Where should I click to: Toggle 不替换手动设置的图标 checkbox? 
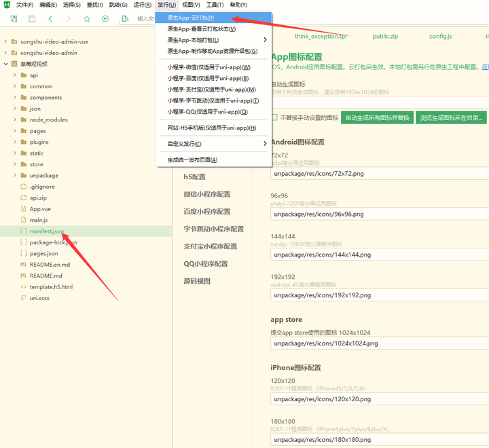(274, 117)
